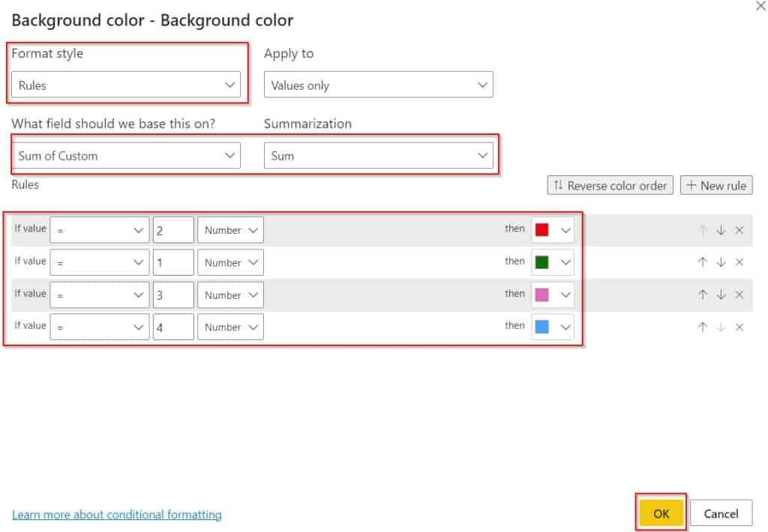Delete the value 4 rule
The height and width of the screenshot is (532, 768).
pyautogui.click(x=739, y=327)
